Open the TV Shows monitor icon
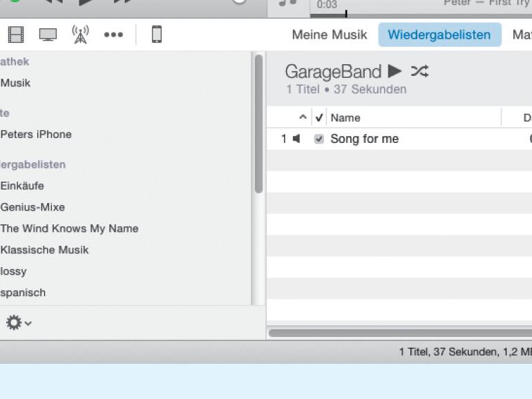Image resolution: width=532 pixels, height=399 pixels. tap(48, 35)
